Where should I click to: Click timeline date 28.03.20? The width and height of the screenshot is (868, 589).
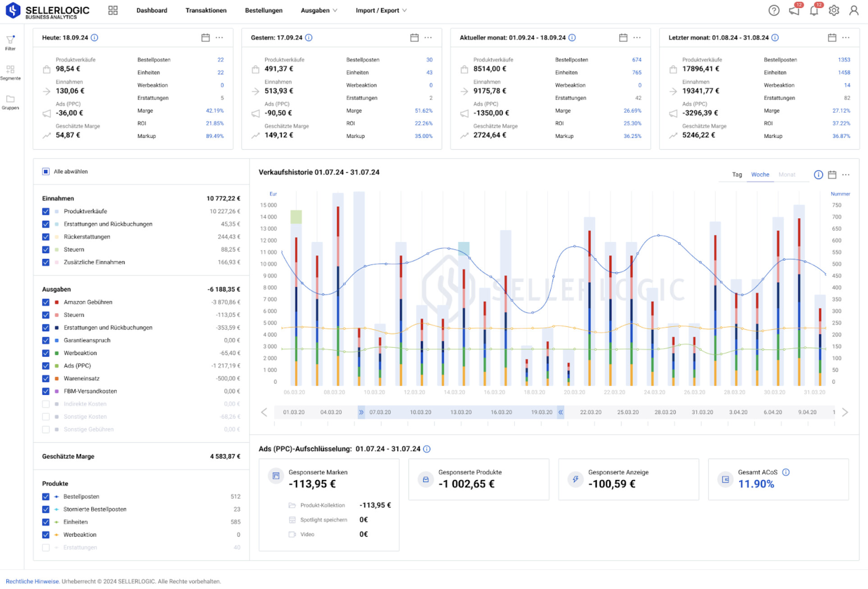tap(665, 412)
